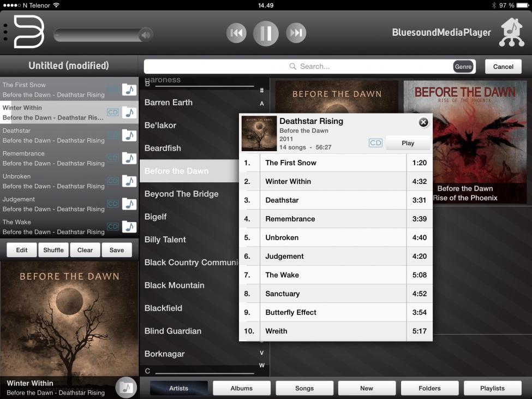Switch to the Playlists tab

492,388
